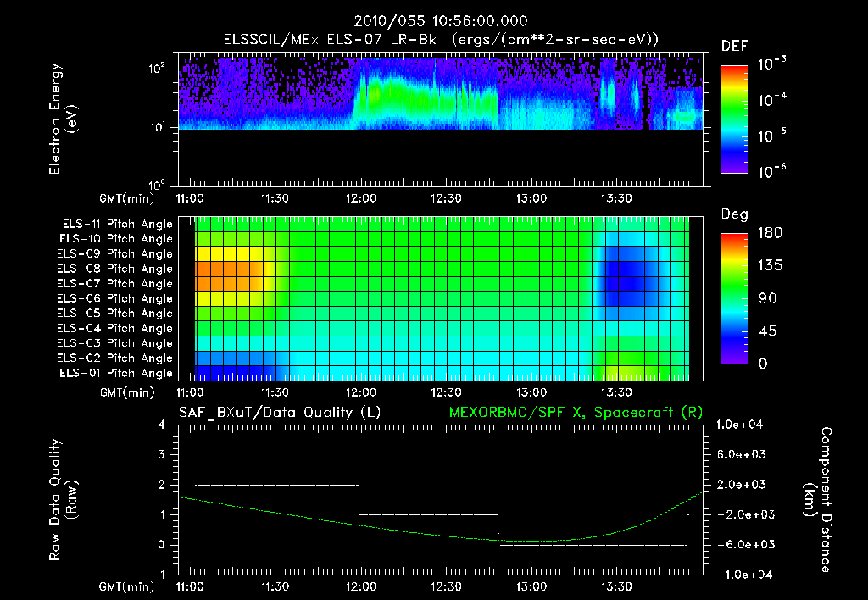Image resolution: width=868 pixels, height=600 pixels.
Task: Select the ELS-04 Pitch Angle row label
Action: point(114,328)
